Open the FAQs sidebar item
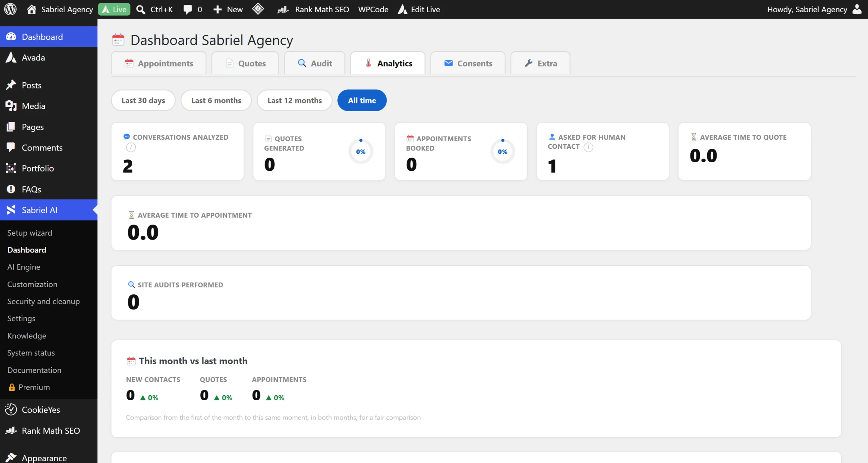 point(48,189)
